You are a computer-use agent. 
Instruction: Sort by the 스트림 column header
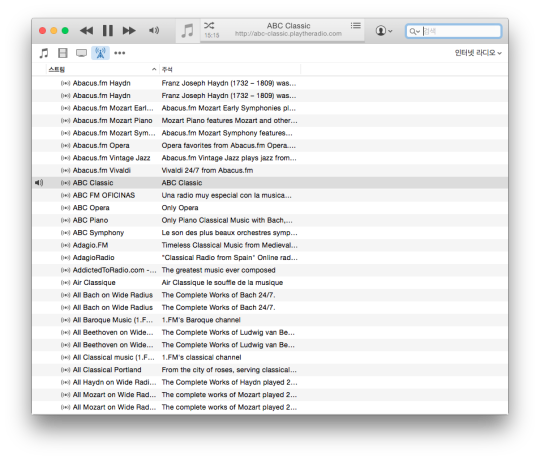coord(103,70)
